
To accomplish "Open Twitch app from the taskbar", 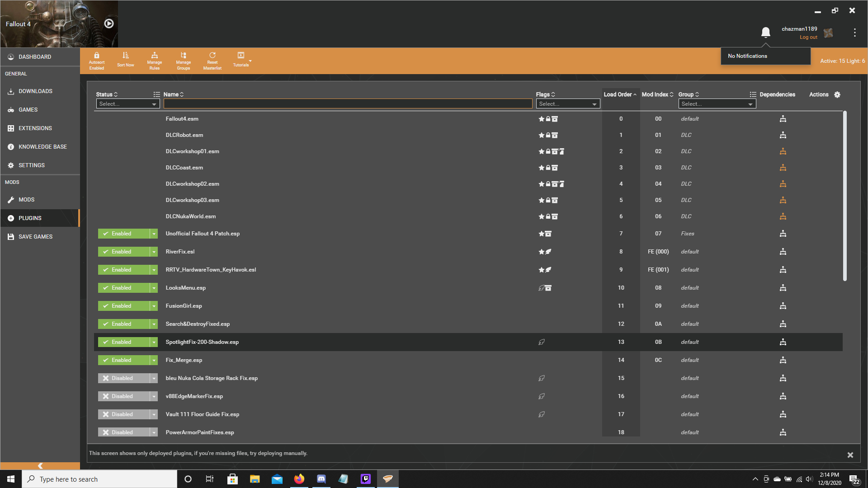I will click(x=366, y=479).
